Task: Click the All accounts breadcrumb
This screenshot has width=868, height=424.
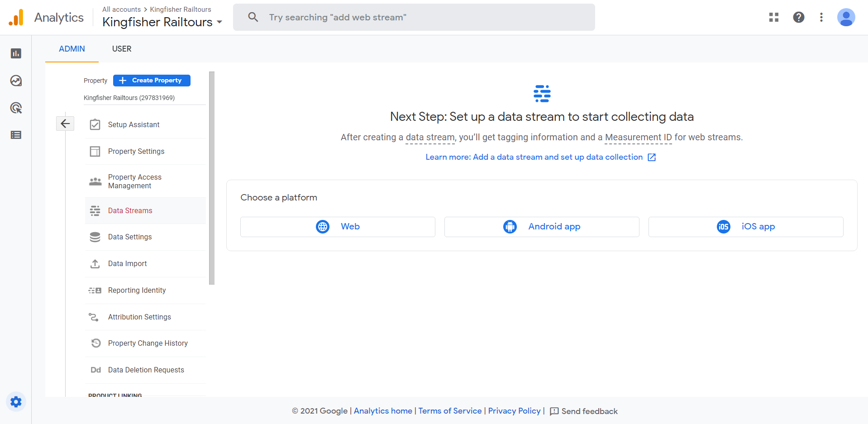Action: [x=121, y=9]
